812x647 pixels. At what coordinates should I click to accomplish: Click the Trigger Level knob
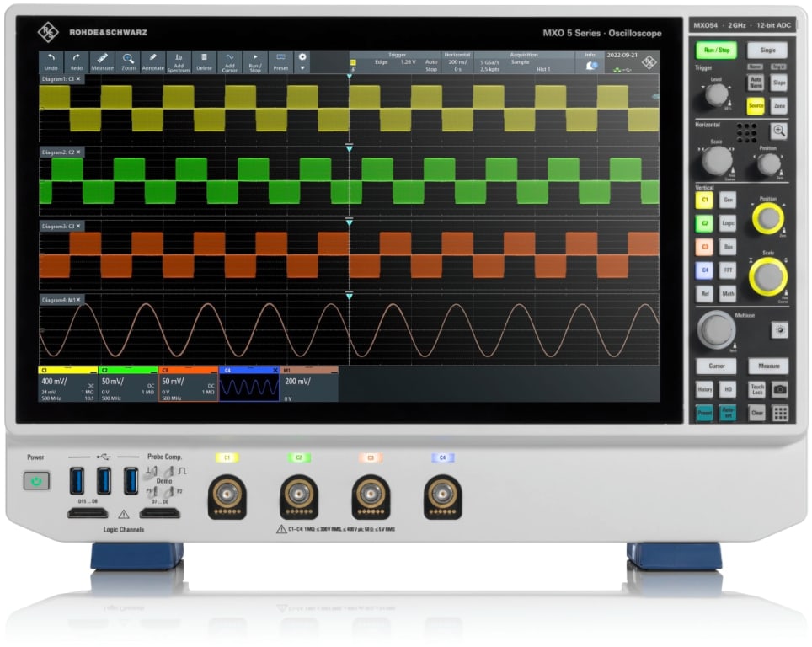click(717, 95)
